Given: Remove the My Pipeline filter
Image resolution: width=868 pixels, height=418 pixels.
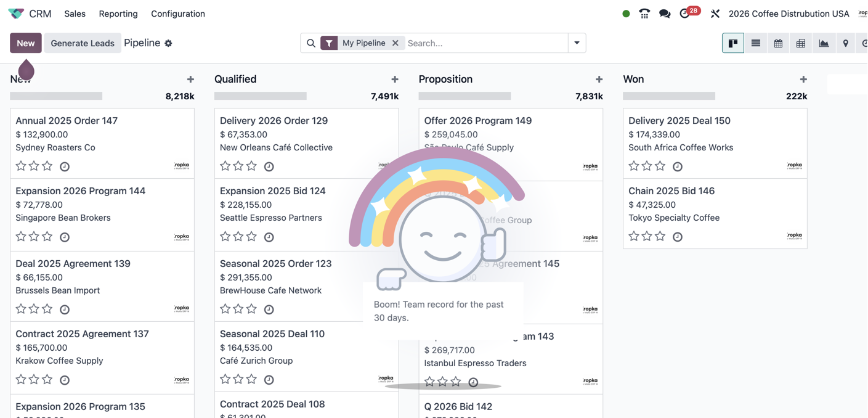Looking at the screenshot, I should pos(395,43).
